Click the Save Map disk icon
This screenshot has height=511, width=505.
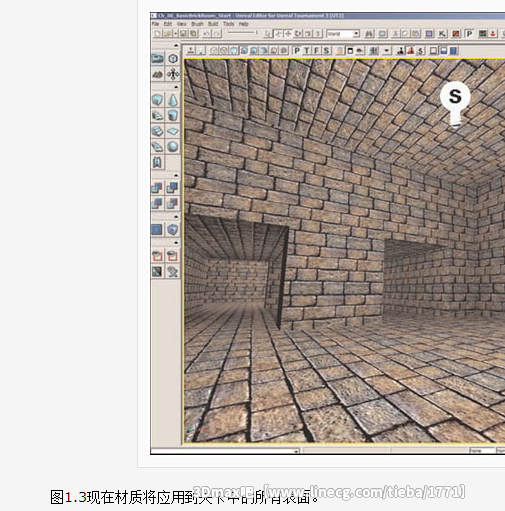pos(183,34)
